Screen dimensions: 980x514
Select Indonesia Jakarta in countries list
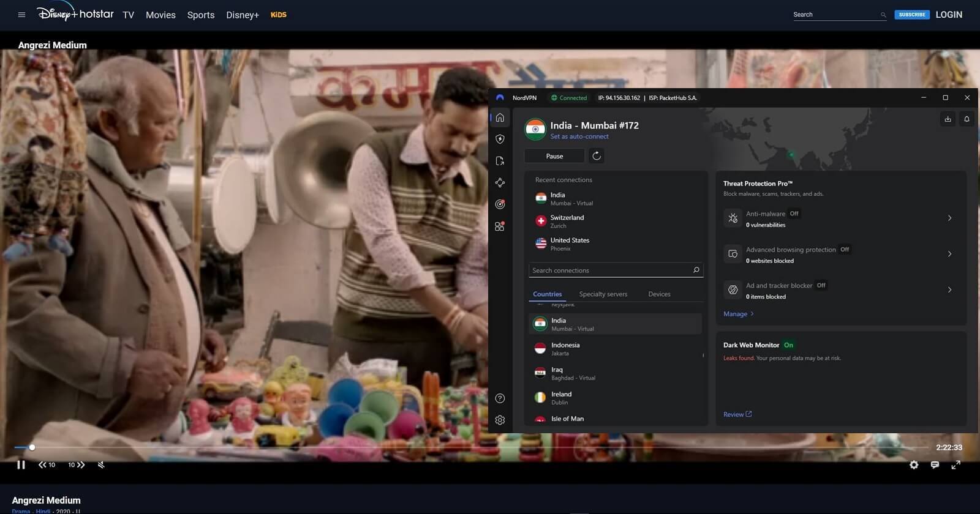(x=616, y=349)
